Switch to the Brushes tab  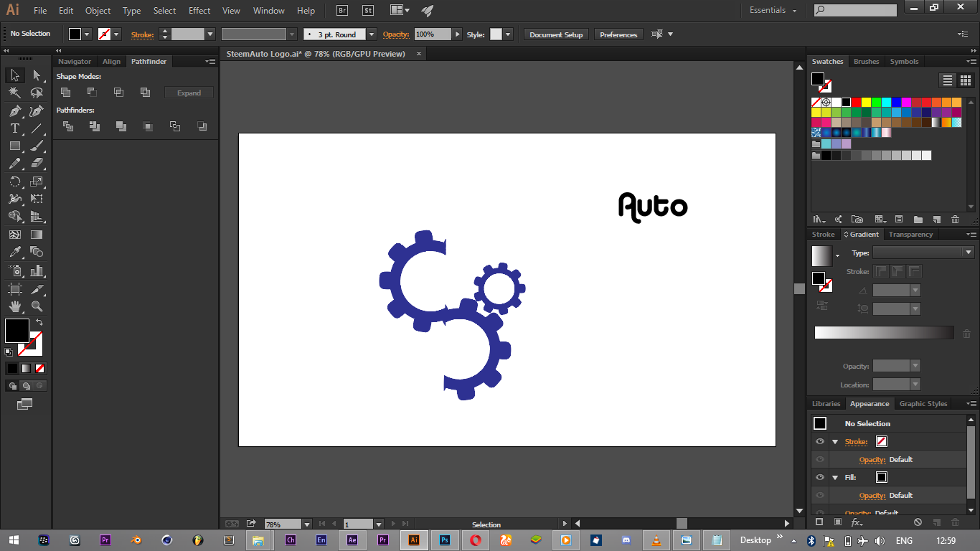(866, 62)
